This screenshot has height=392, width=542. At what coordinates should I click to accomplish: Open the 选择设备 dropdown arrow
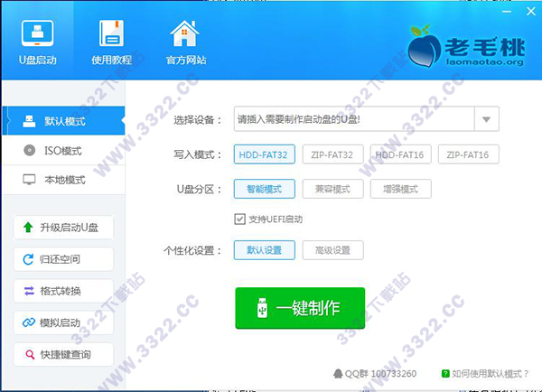pos(487,119)
